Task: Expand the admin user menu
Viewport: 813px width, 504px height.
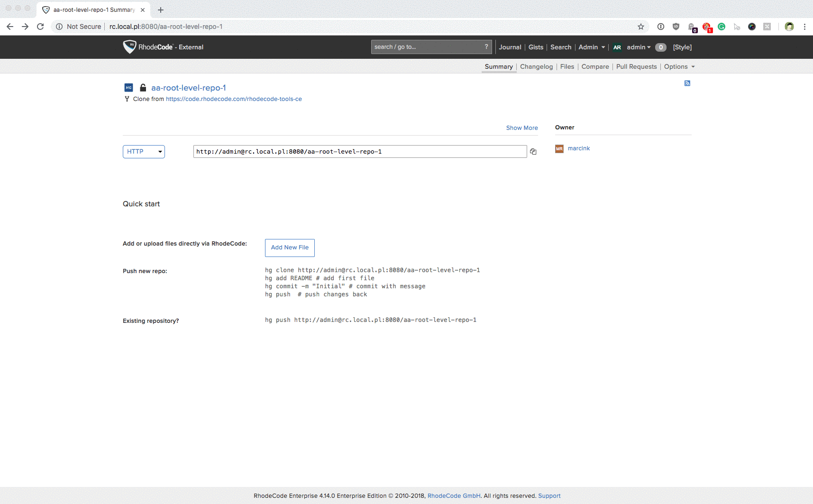Action: point(638,47)
